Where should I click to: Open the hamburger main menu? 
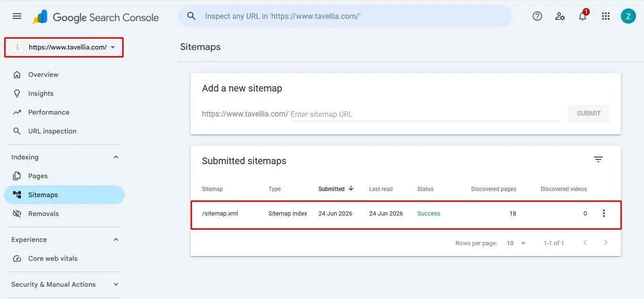click(17, 17)
